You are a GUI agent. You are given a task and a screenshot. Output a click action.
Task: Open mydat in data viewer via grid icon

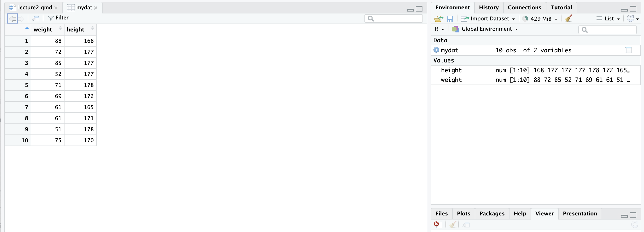click(x=628, y=50)
